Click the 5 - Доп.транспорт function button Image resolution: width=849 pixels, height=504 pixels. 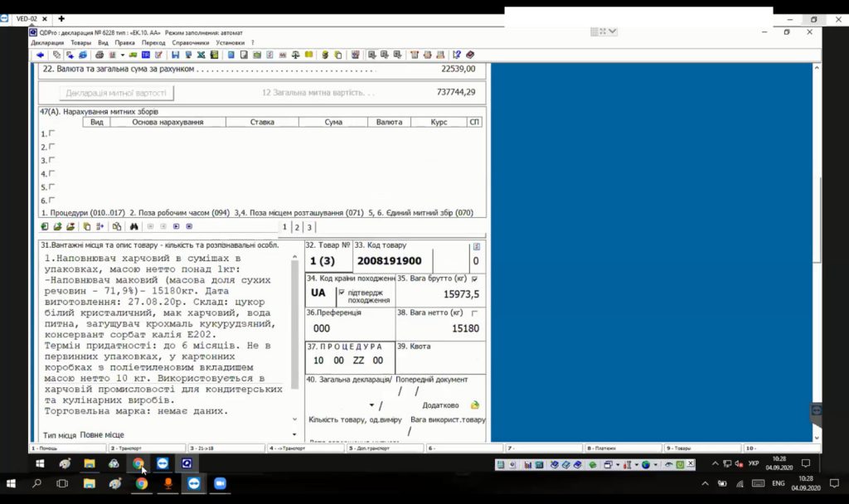(x=386, y=448)
